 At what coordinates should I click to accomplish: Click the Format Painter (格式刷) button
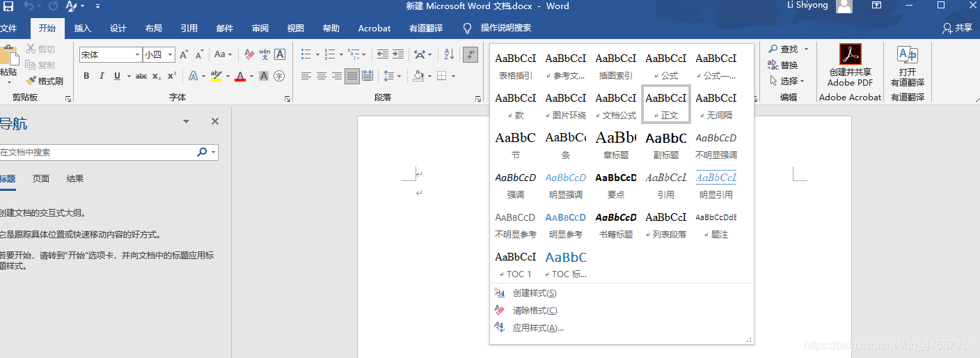45,81
